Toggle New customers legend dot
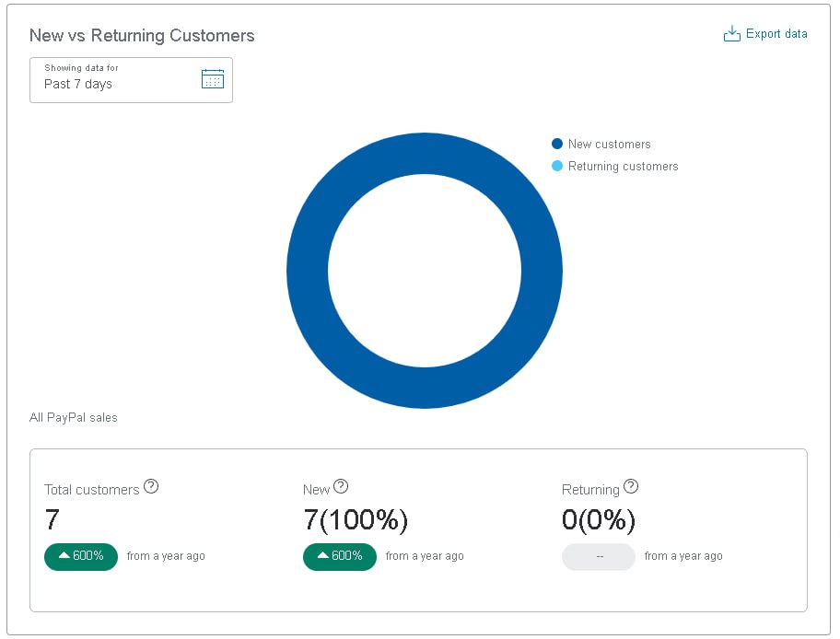840x639 pixels. [x=557, y=144]
